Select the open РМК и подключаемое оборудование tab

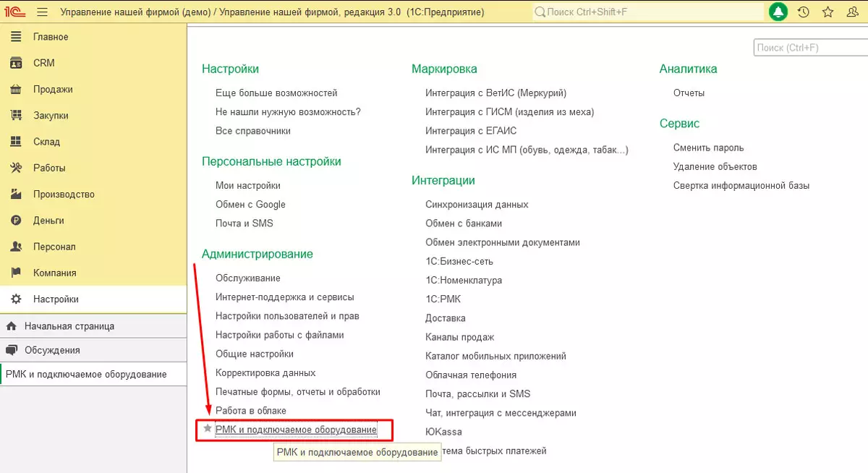(93, 374)
